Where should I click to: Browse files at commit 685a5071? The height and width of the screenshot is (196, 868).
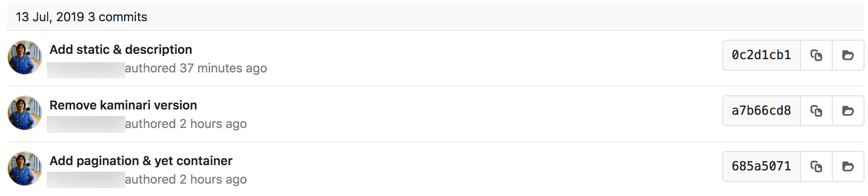pos(848,166)
